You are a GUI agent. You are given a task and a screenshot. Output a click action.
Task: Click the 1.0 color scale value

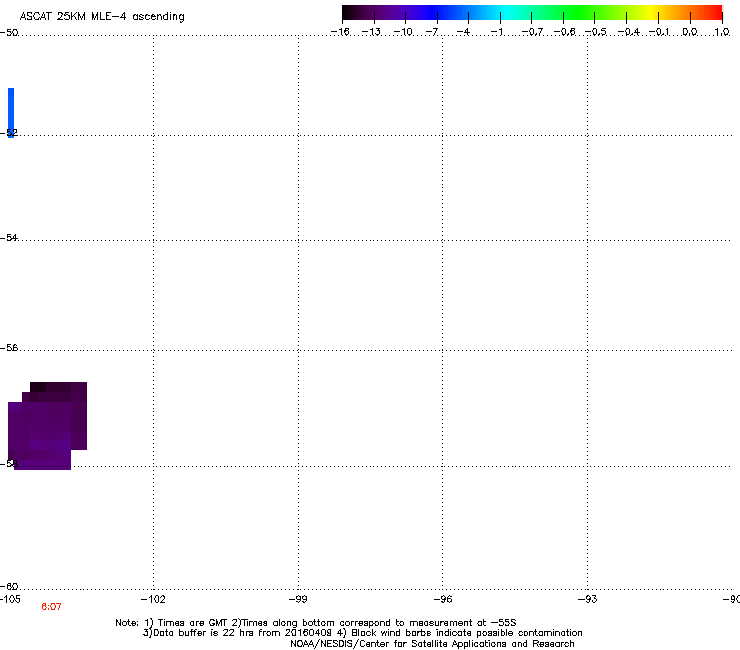point(722,32)
